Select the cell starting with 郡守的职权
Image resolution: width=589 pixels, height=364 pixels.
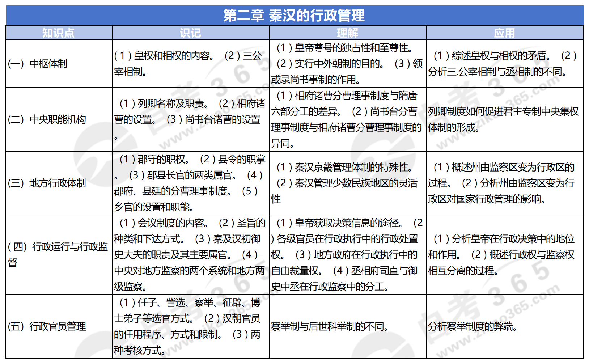click(x=190, y=183)
